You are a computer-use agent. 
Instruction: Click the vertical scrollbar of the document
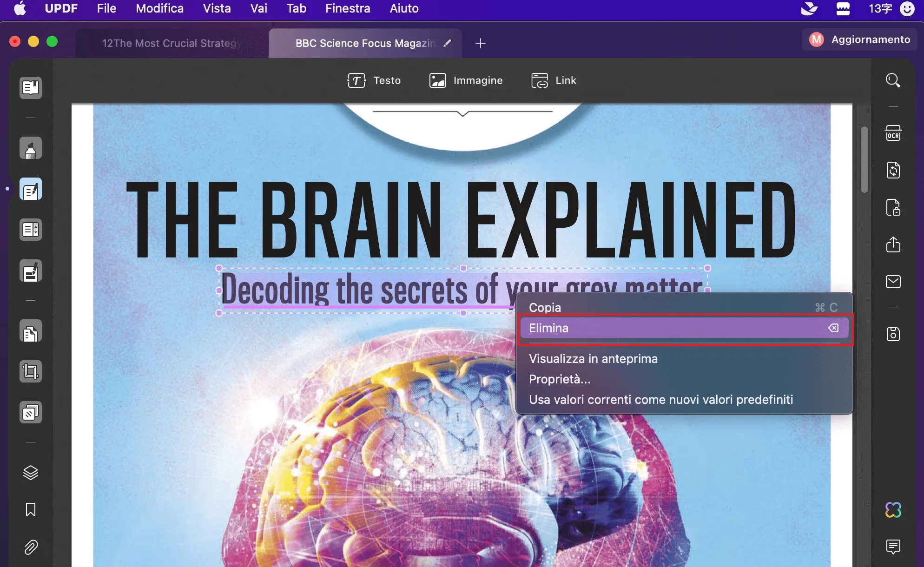pos(864,159)
